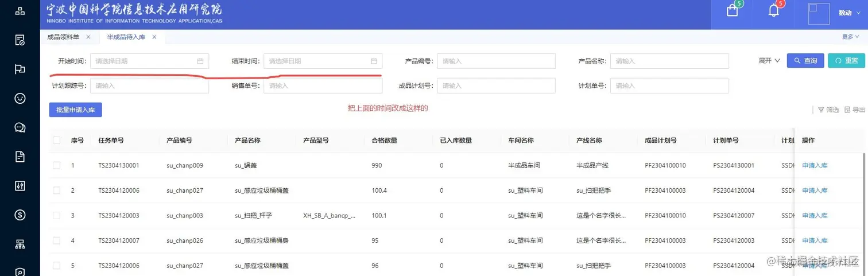Click the 销售单号 input box

(x=323, y=85)
